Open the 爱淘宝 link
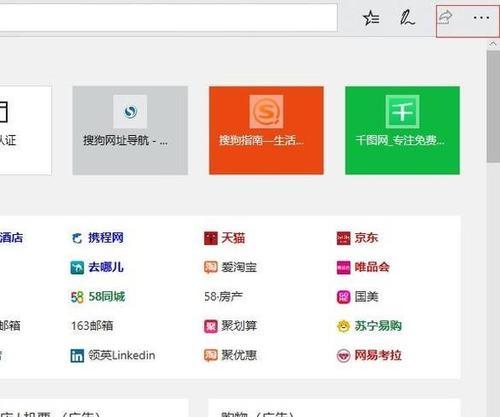 [239, 267]
